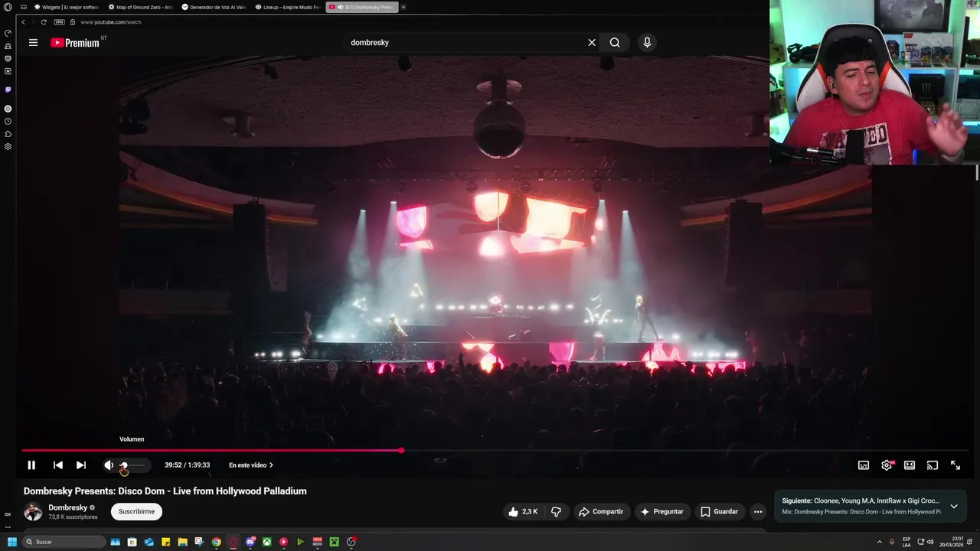Toggle subtitles with the captions icon
Viewport: 980px width, 551px height.
[x=864, y=465]
